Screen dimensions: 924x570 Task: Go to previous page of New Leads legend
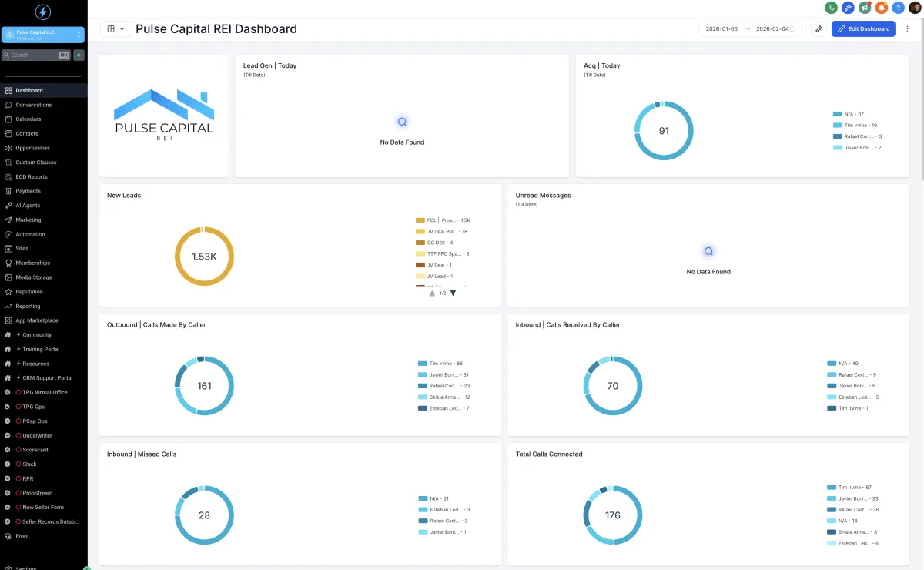432,293
